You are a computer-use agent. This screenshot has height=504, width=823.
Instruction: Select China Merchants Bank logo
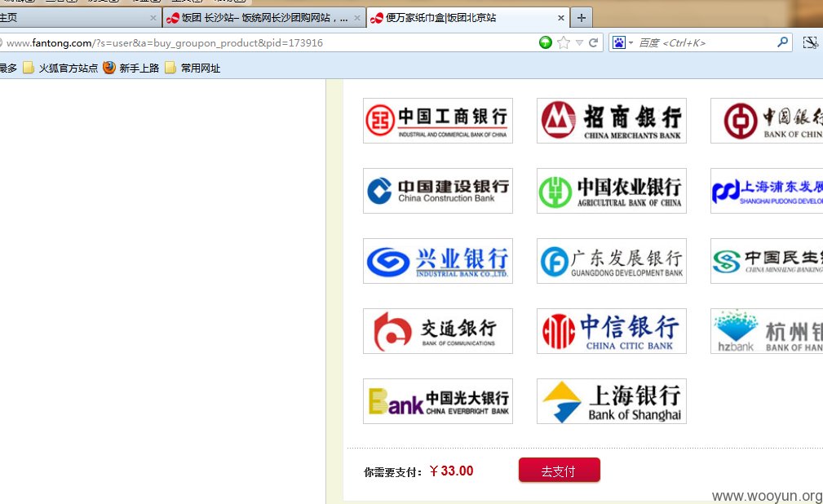click(x=612, y=121)
